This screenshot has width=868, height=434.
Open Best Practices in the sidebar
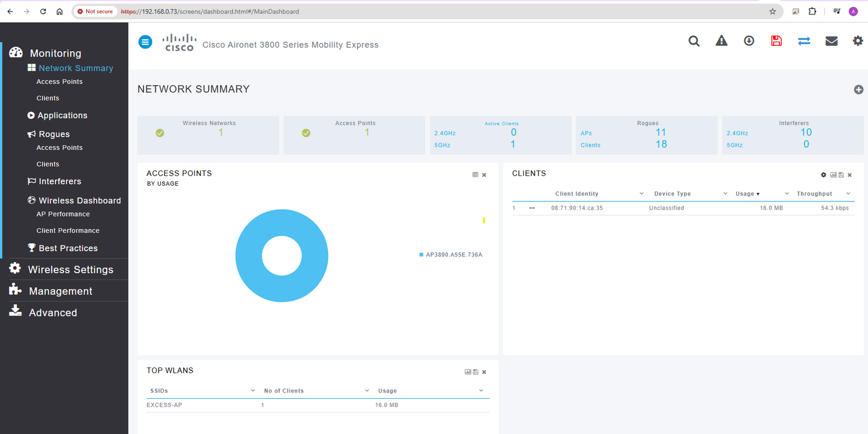(68, 248)
